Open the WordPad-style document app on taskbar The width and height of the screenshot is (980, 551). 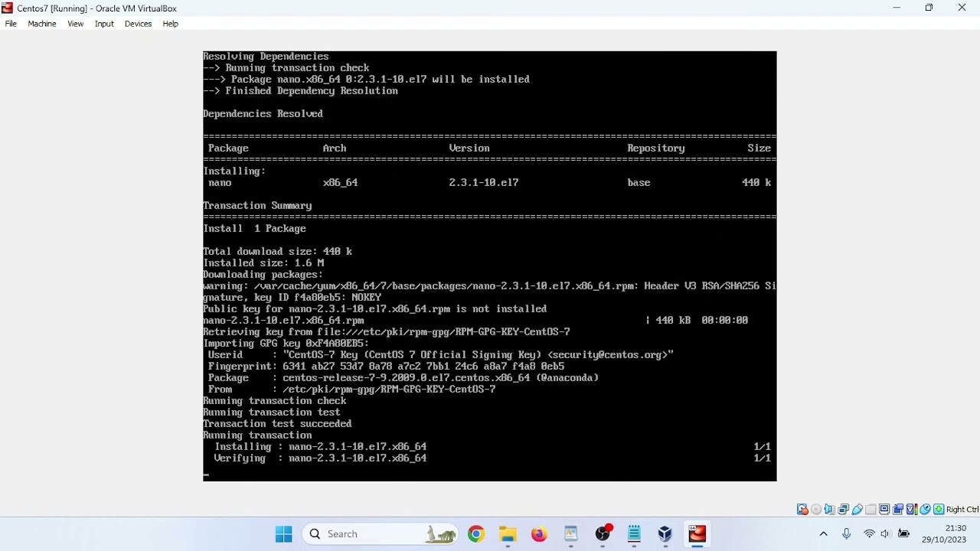pos(571,534)
